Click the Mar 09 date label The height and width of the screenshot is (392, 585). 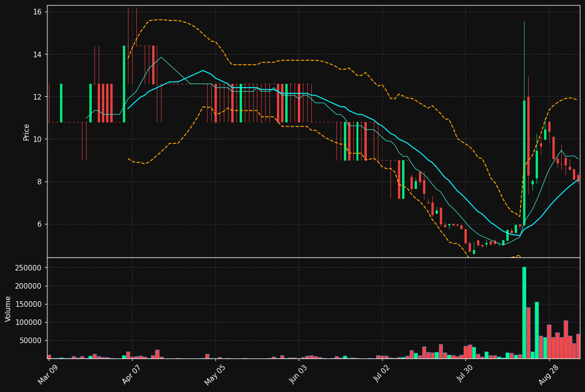coord(48,374)
